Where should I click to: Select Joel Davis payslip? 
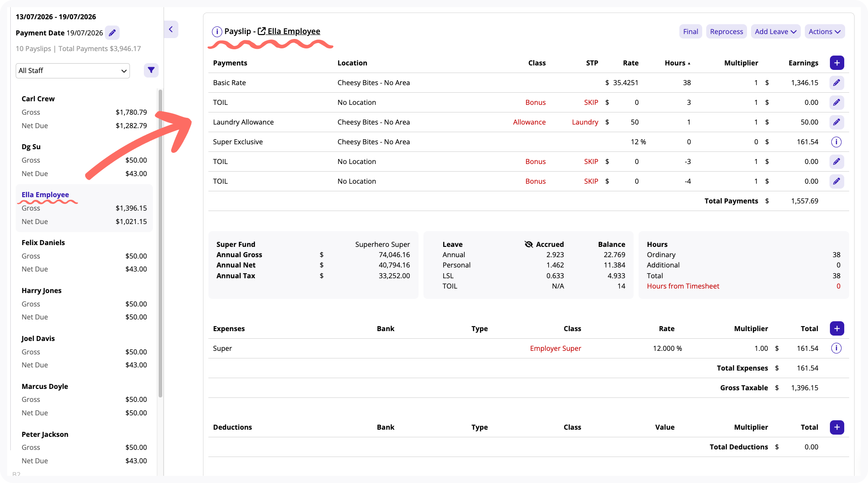84,352
